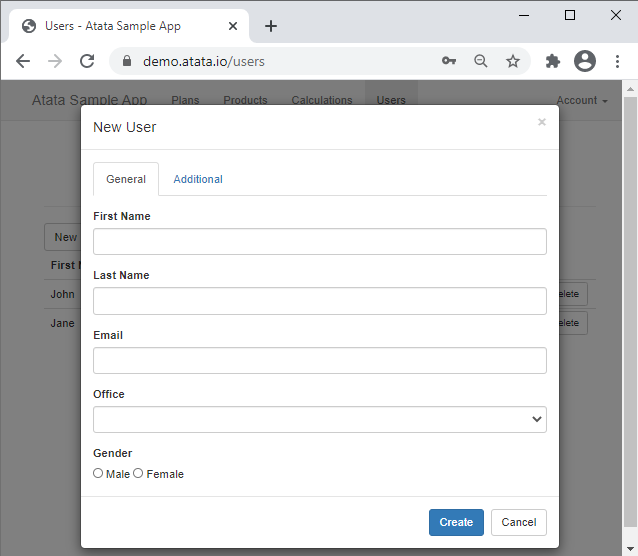Switch to the Additional tab
Viewport: 638px width, 556px height.
(198, 179)
